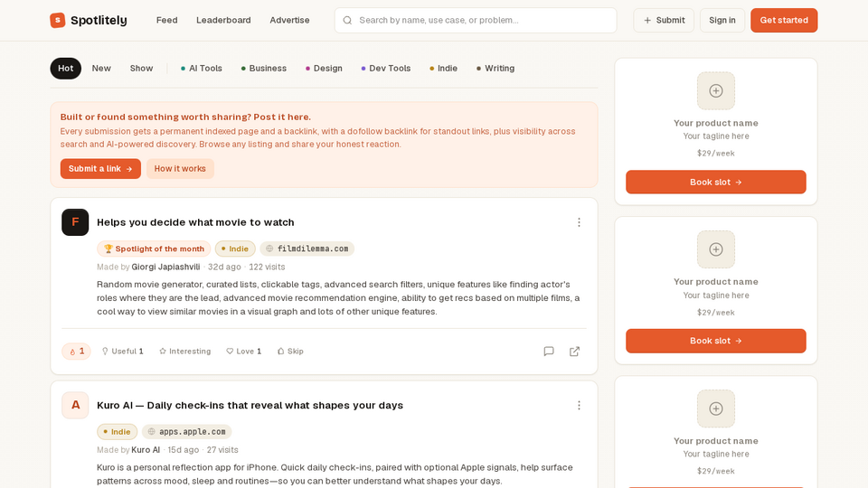The width and height of the screenshot is (868, 488).
Task: Open the Leaderboard page
Action: tap(223, 21)
